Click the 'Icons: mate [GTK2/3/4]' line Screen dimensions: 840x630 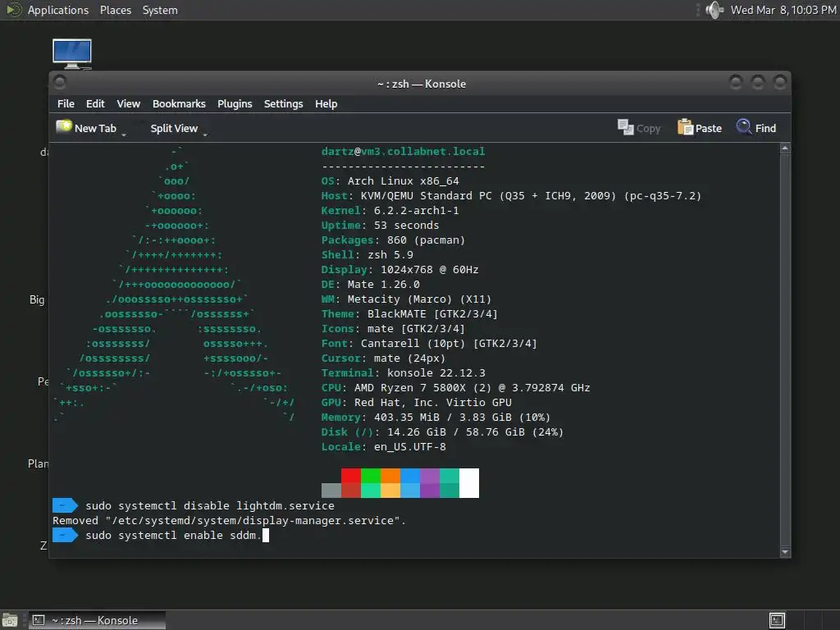(x=393, y=329)
